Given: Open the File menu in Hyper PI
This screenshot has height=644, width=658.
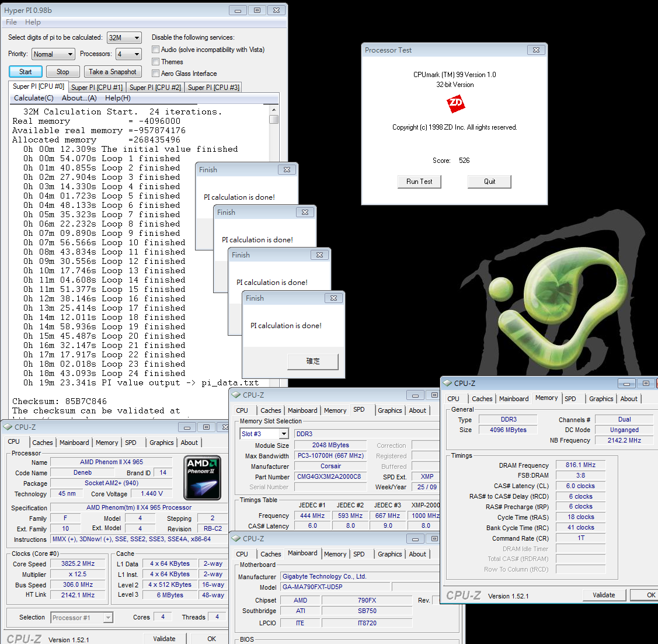Looking at the screenshot, I should 11,22.
